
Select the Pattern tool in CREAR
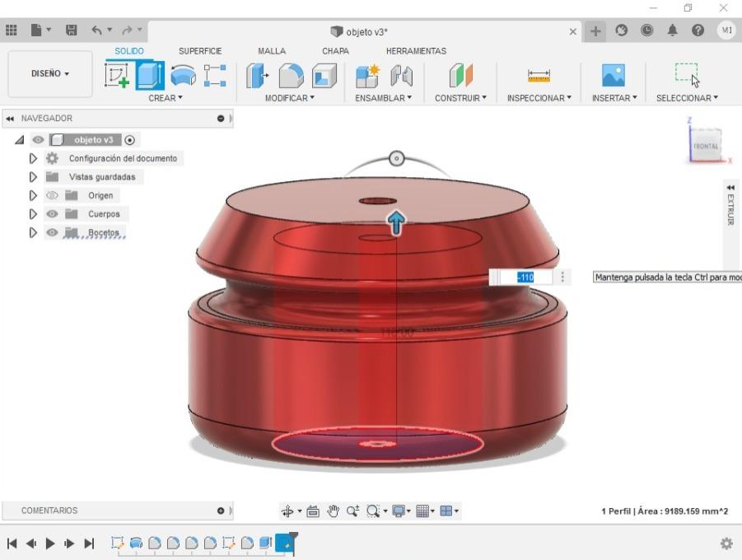point(215,75)
